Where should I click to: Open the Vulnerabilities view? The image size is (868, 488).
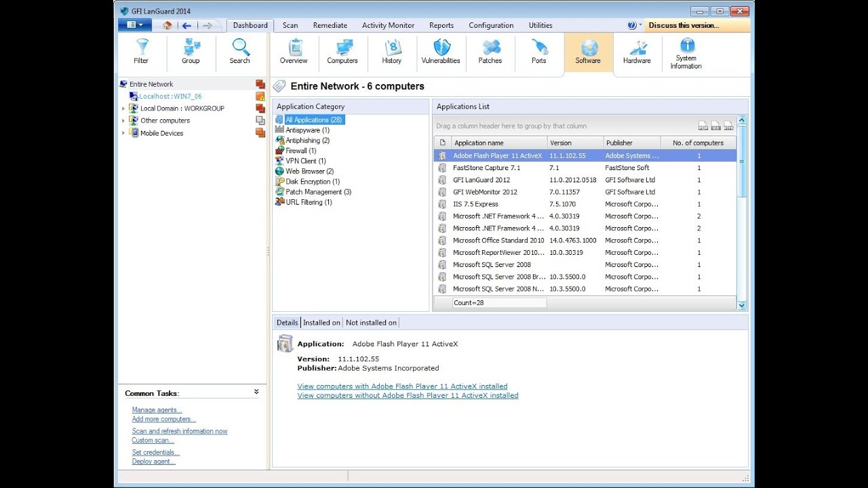point(441,52)
